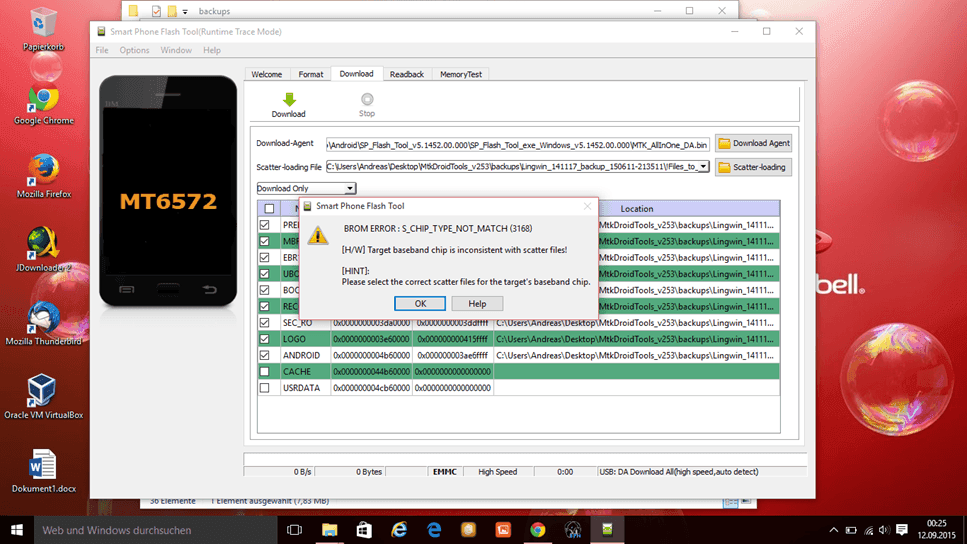Open the Window menu
This screenshot has height=544, width=967.
(x=176, y=50)
